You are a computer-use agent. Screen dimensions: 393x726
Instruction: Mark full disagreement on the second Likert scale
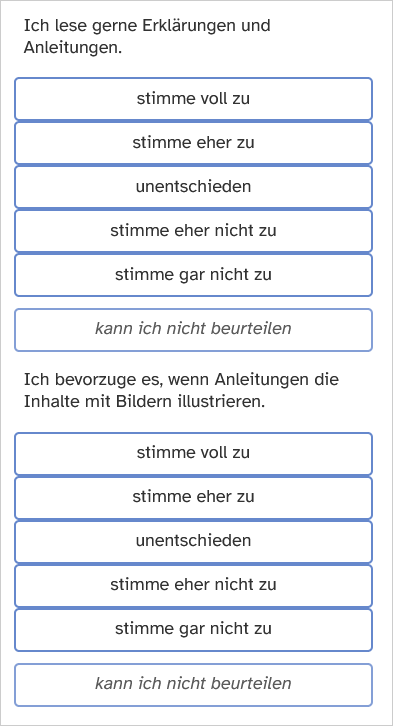click(x=193, y=630)
